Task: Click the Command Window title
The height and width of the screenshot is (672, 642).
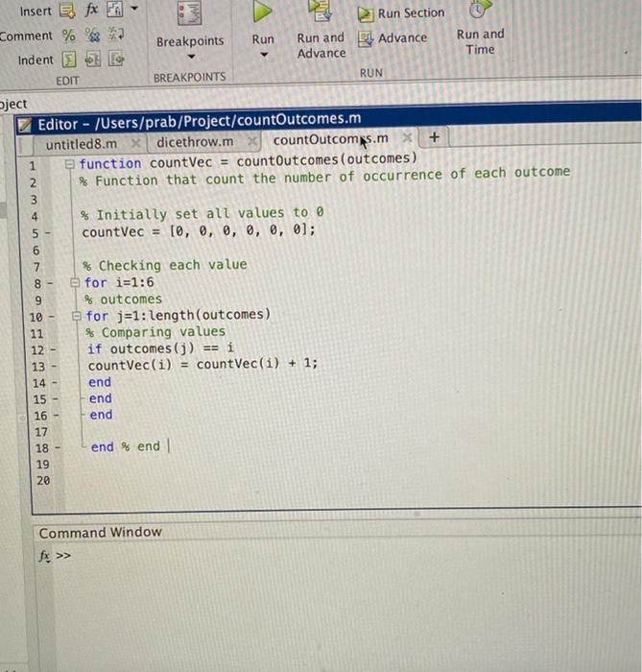Action: coord(100,532)
